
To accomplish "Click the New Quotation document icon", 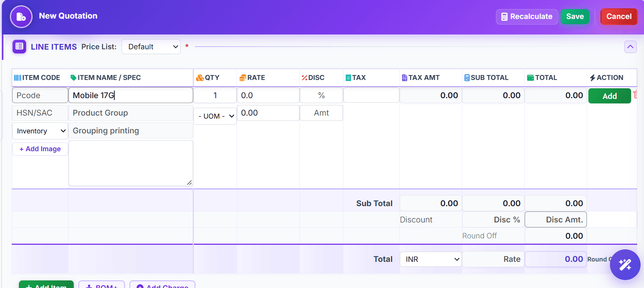I will 21,17.
